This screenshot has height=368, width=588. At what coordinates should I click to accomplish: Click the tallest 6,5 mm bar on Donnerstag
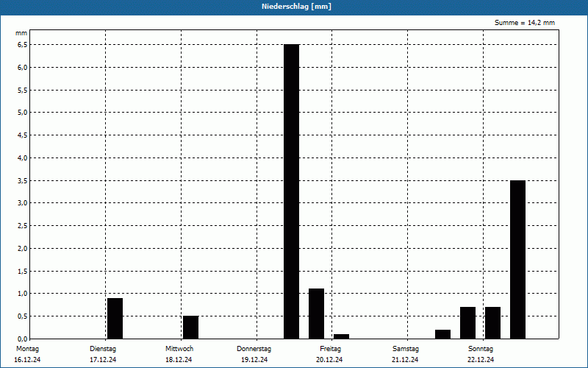click(x=291, y=191)
